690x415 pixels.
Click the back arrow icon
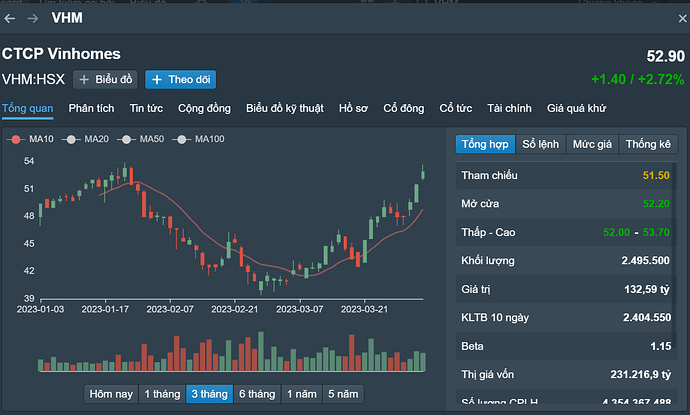11,18
